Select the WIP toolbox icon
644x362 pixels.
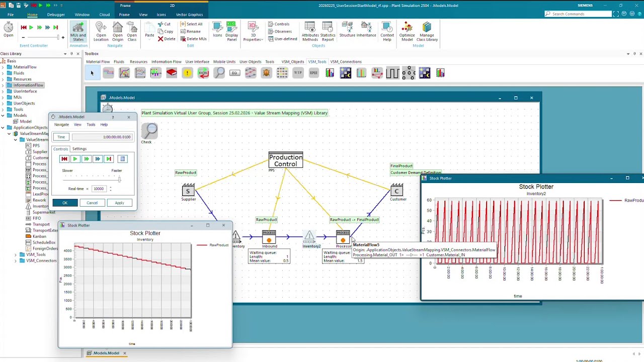(298, 73)
